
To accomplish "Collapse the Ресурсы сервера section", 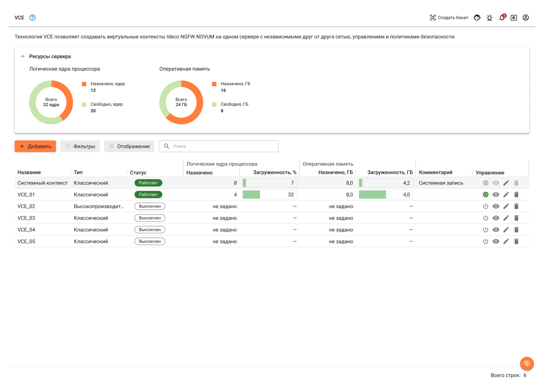I will tap(23, 56).
